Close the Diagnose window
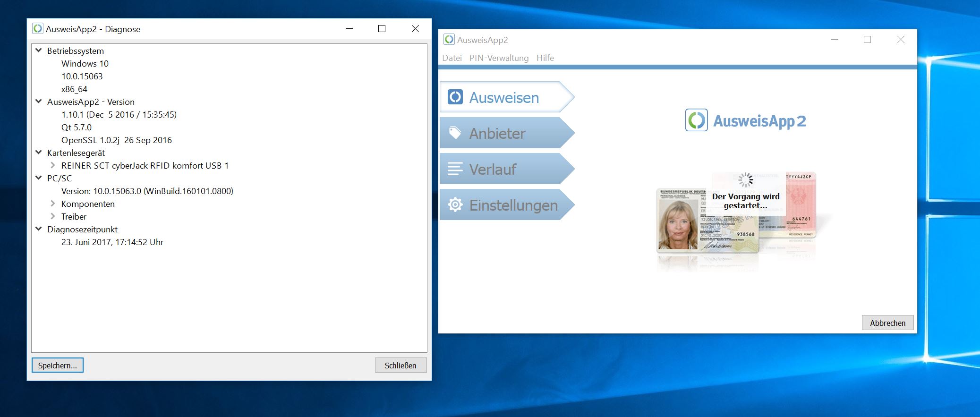 coord(415,29)
